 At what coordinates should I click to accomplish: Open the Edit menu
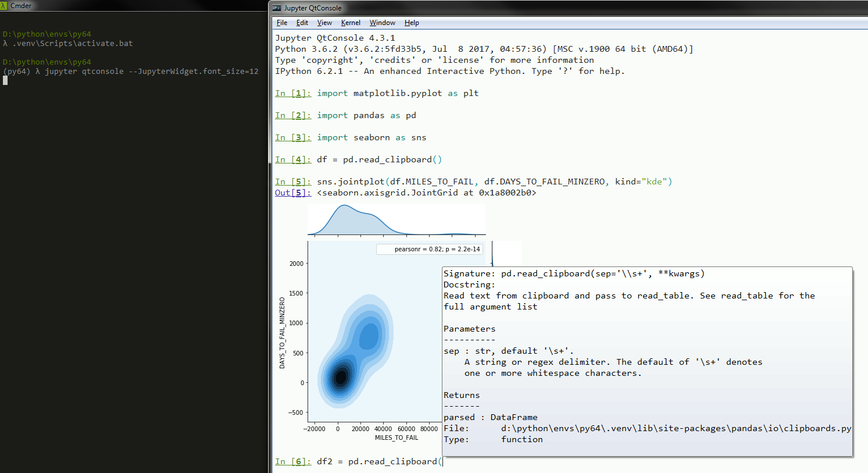coord(302,23)
